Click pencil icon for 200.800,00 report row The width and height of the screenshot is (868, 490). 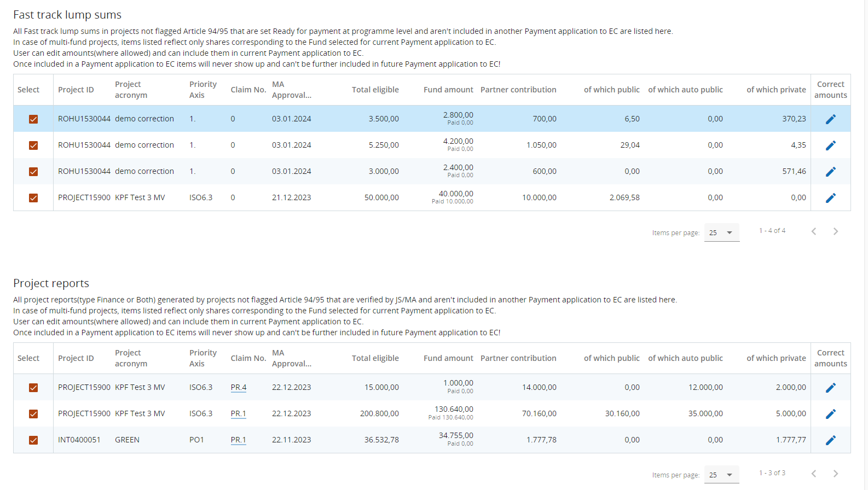point(830,414)
